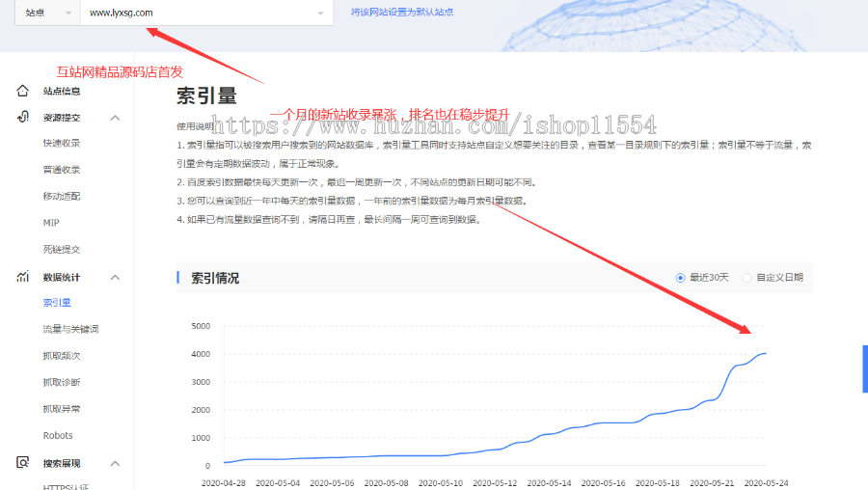The image size is (868, 490).
Task: Click the 搜索展现 section icon
Action: (x=22, y=463)
